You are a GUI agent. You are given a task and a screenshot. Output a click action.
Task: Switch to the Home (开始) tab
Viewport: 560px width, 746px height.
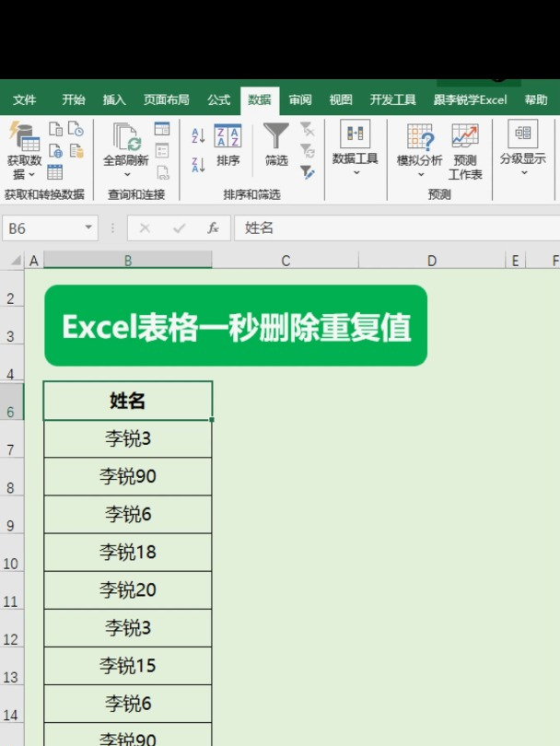pyautogui.click(x=74, y=99)
